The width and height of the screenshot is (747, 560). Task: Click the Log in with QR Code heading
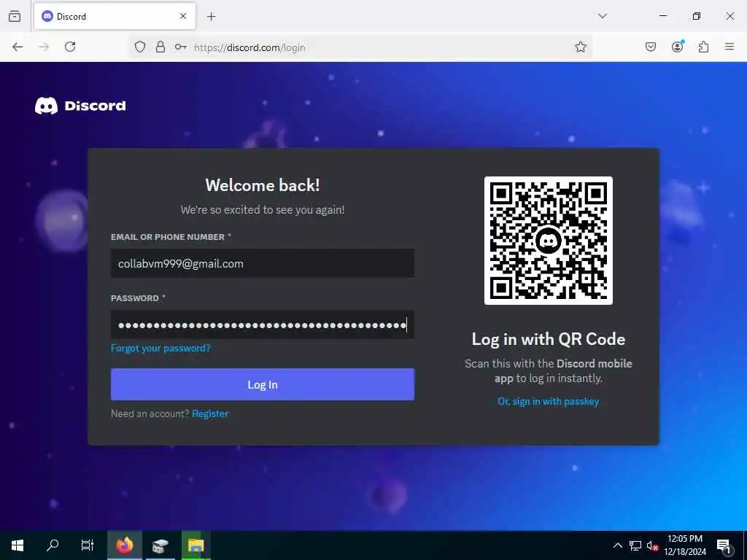[x=549, y=339]
